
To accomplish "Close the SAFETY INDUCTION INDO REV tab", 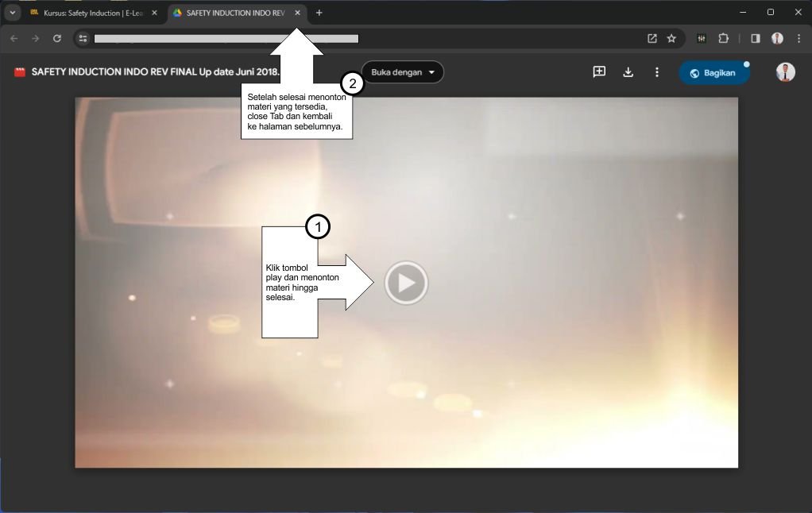I will 297,13.
